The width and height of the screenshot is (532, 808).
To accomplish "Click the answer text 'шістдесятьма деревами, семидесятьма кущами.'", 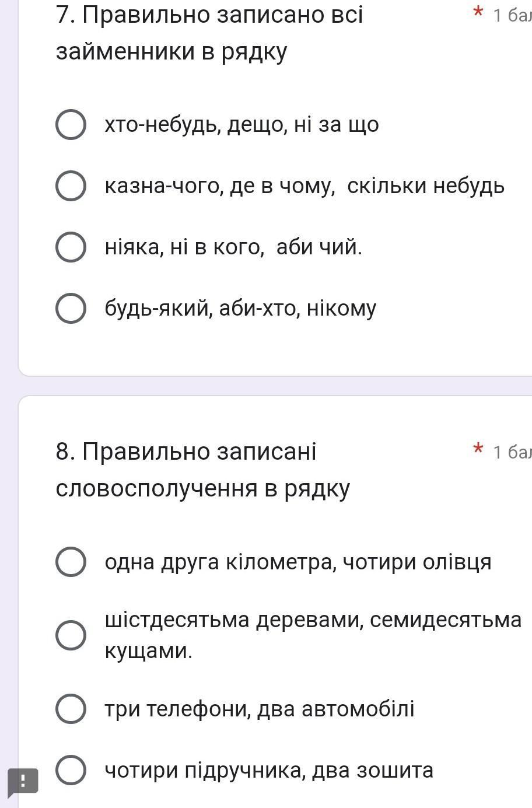I will [x=313, y=635].
